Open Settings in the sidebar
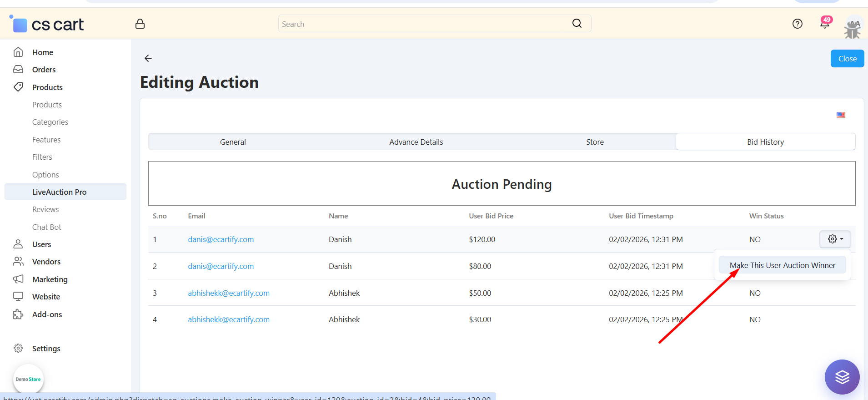 [46, 349]
